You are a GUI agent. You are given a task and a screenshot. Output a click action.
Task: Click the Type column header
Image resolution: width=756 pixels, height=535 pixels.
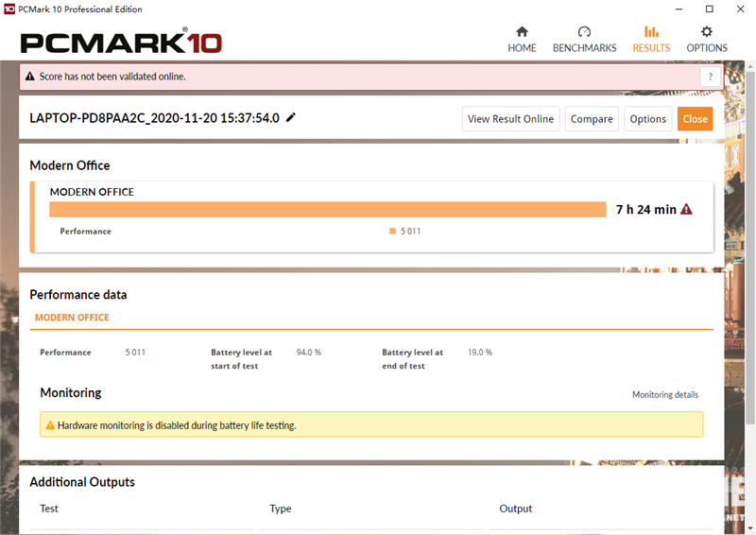[x=280, y=509]
